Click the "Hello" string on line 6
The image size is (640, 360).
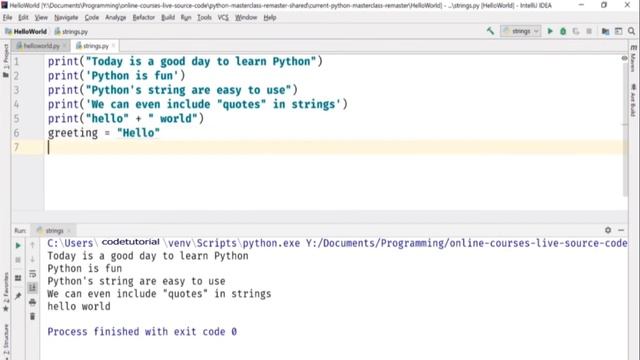click(x=138, y=133)
